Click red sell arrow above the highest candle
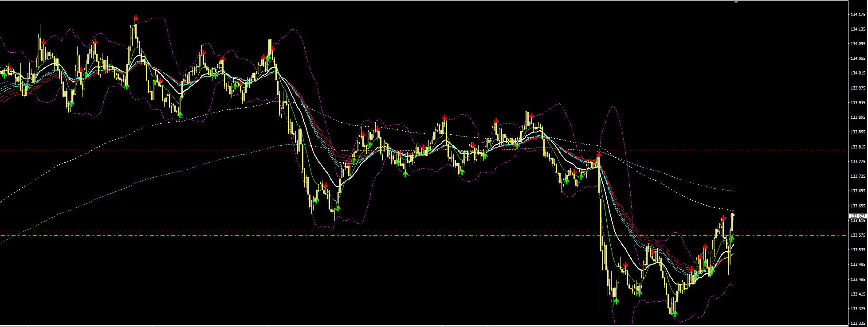This screenshot has height=327, width=868. pos(137,18)
